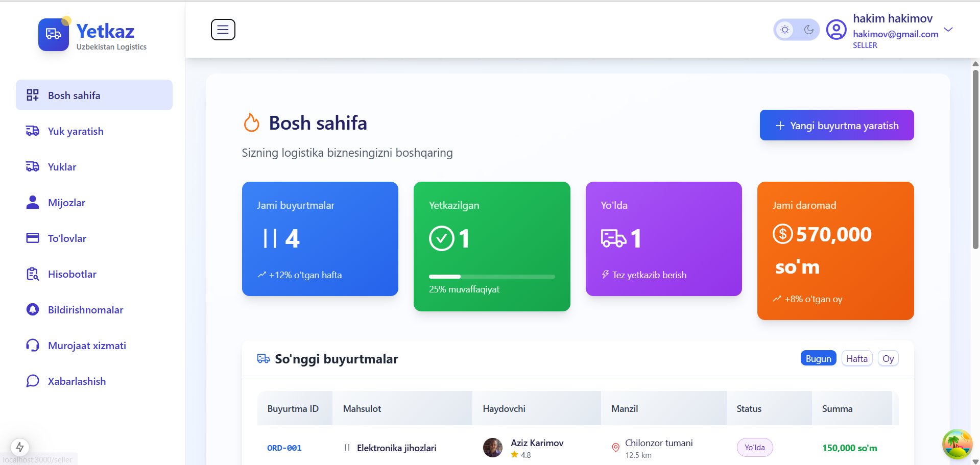This screenshot has width=980, height=465.
Task: Click the page vertical scrollbar thumb
Action: click(975, 159)
